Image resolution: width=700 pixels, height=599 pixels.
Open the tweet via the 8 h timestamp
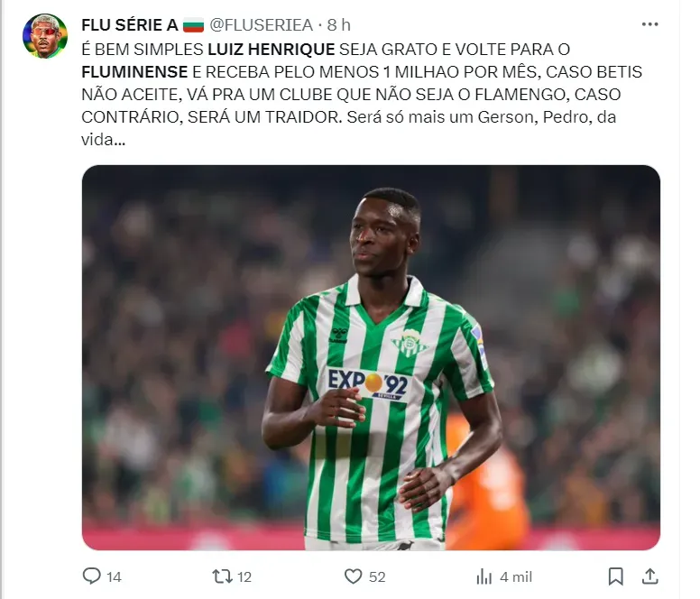point(339,25)
